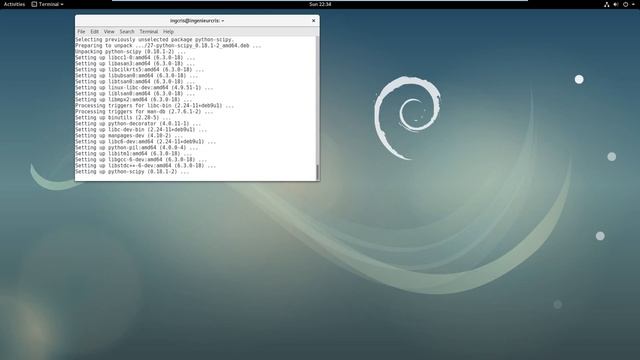
Task: Click the 'Setting up binutils (2.28-5)' line
Action: 123,118
